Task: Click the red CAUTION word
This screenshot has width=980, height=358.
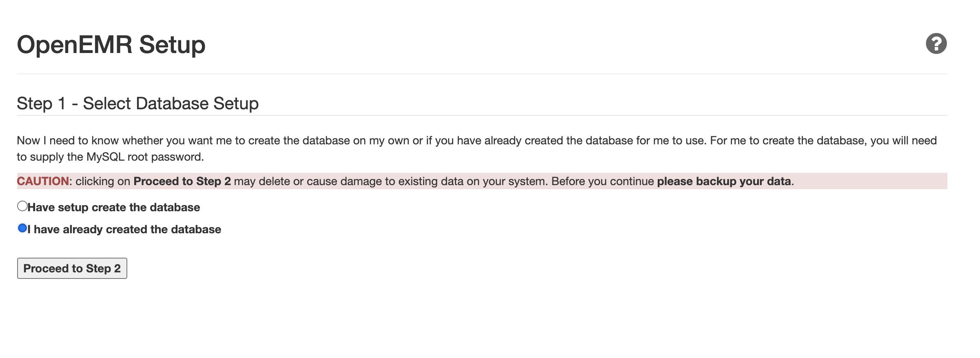Action: (43, 181)
